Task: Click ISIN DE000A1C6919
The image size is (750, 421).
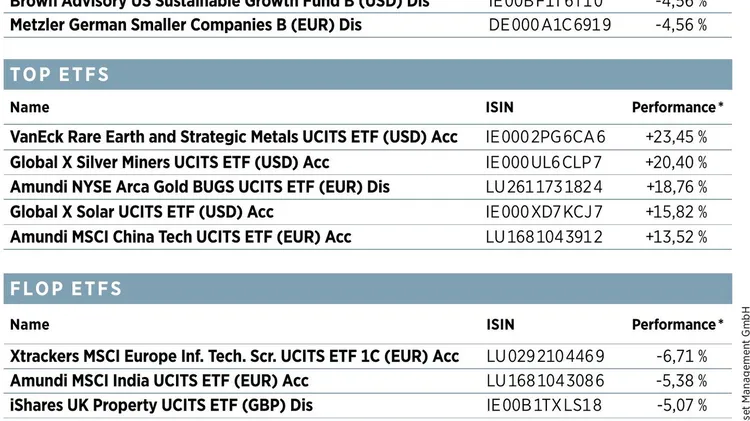Action: [x=550, y=25]
